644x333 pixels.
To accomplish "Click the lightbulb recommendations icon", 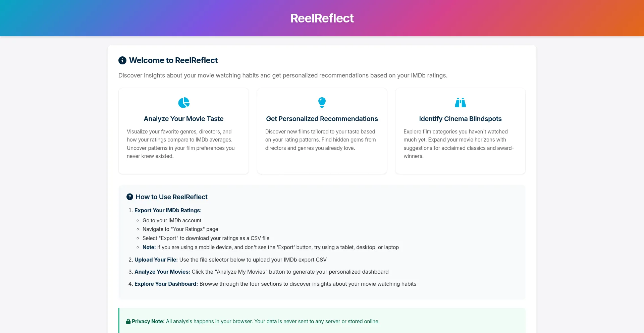I will pyautogui.click(x=322, y=103).
